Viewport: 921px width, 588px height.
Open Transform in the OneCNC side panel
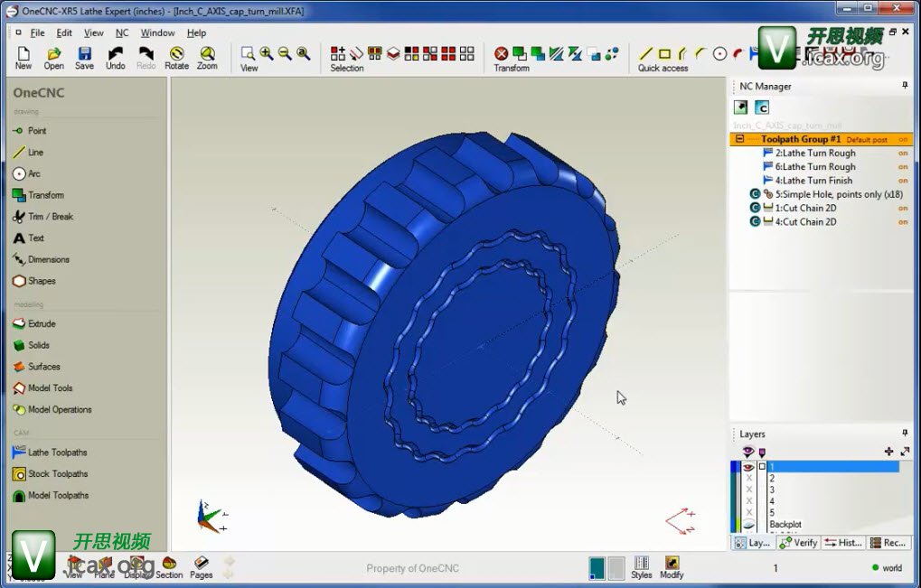click(38, 195)
